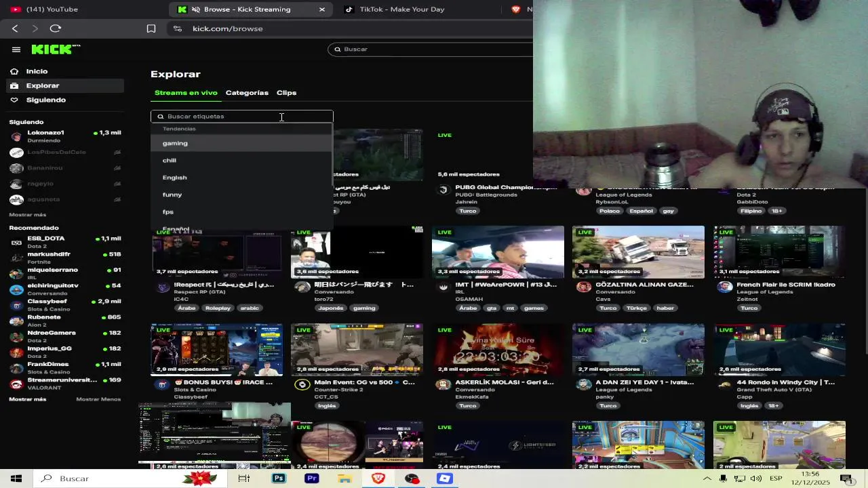
Task: Switch to Streams en vivo tab
Action: tap(186, 93)
